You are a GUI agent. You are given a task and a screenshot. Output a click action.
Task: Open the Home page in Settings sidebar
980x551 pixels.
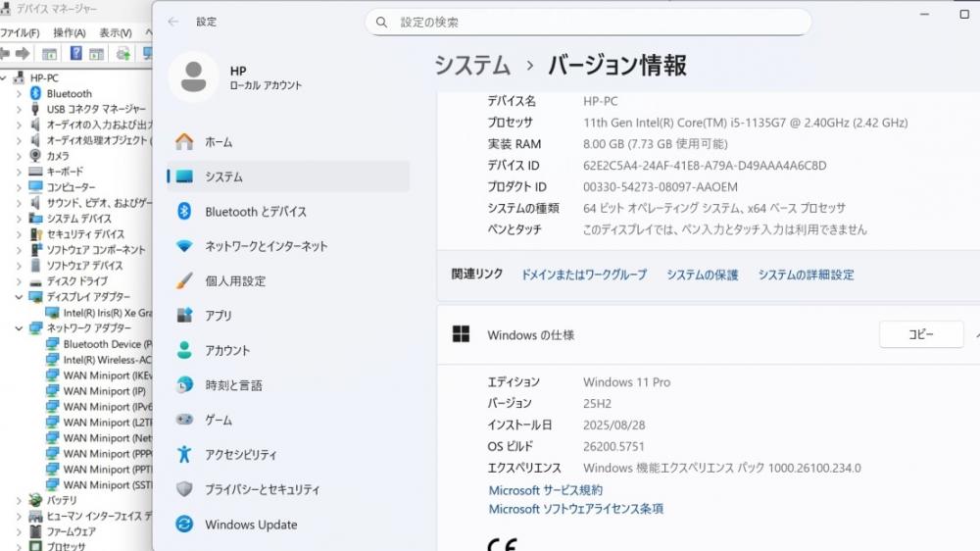click(x=287, y=142)
